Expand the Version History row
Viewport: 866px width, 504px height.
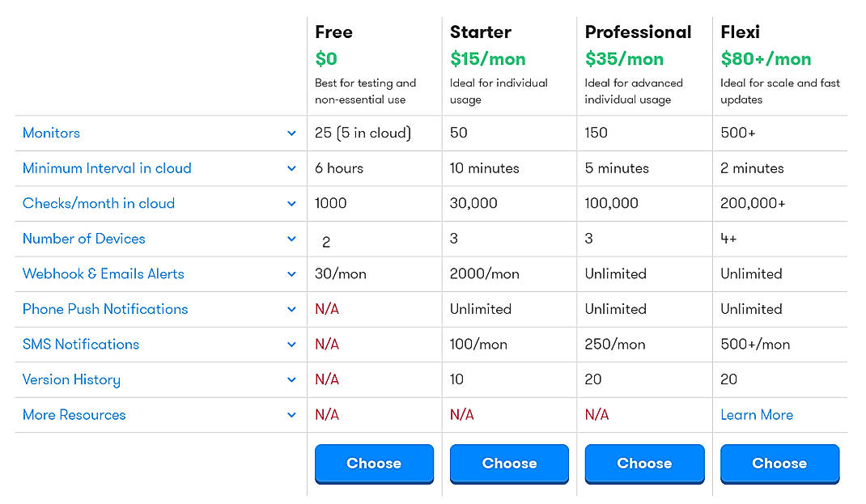click(291, 379)
